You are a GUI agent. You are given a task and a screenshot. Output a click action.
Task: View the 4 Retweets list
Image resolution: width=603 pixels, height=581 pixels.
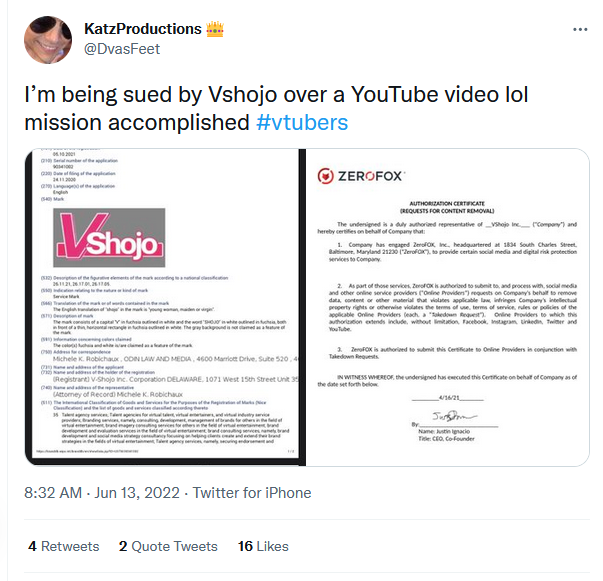[x=64, y=546]
